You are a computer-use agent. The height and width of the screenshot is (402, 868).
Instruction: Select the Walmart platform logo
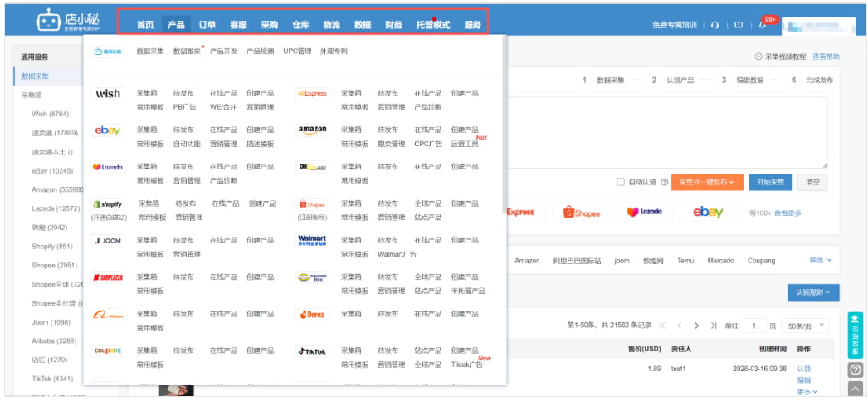pos(312,240)
